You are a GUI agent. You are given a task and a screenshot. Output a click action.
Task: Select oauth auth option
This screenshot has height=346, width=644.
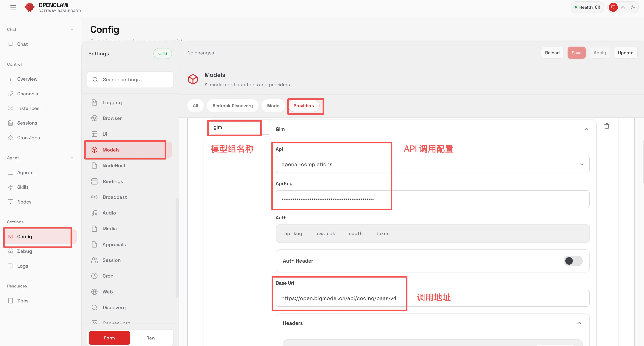(x=356, y=233)
